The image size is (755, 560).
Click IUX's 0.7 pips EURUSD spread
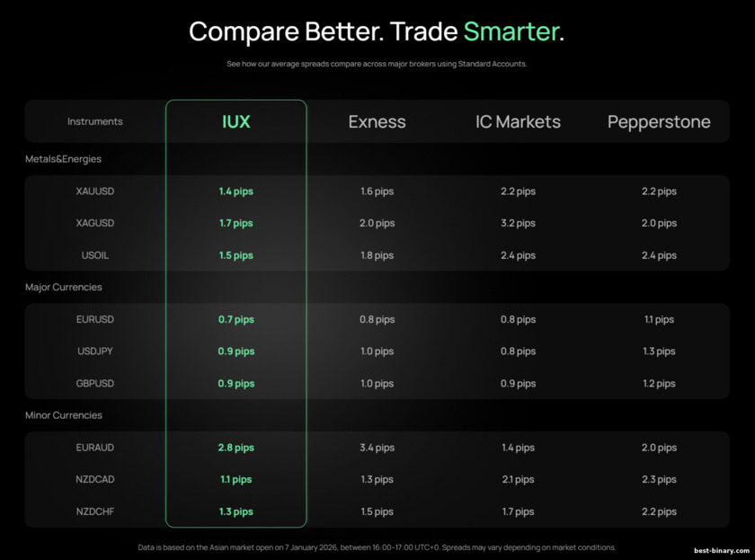point(235,319)
